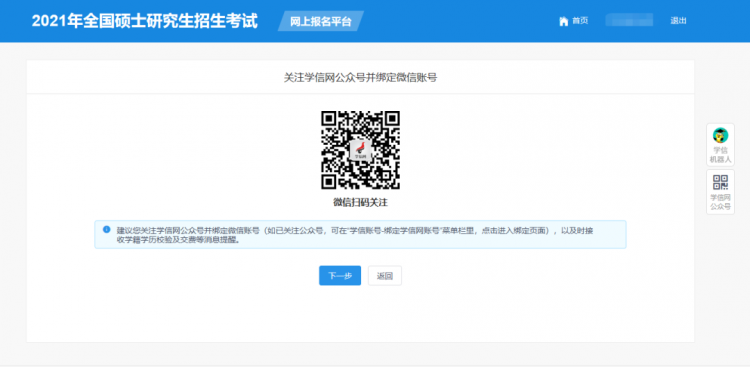This screenshot has height=367, width=750.
Task: Click the 关注学信网公众号并绑定微信账号 heading
Action: pos(360,78)
